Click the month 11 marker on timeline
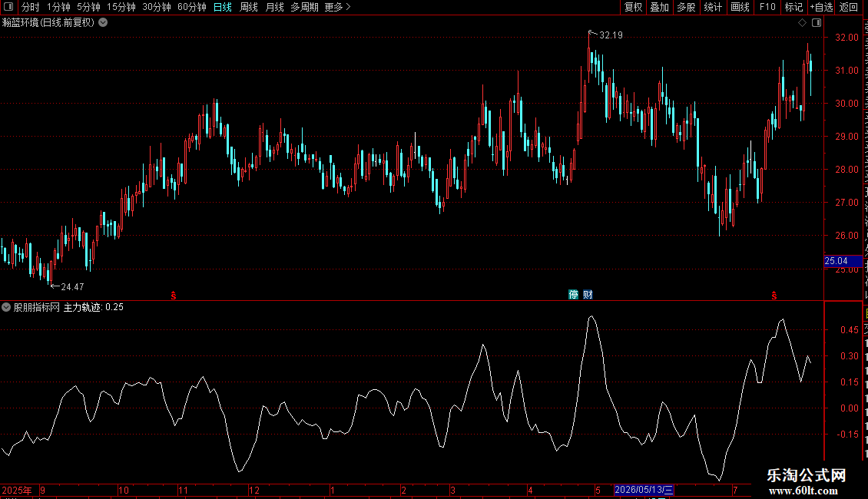The image size is (868, 499). (x=184, y=490)
